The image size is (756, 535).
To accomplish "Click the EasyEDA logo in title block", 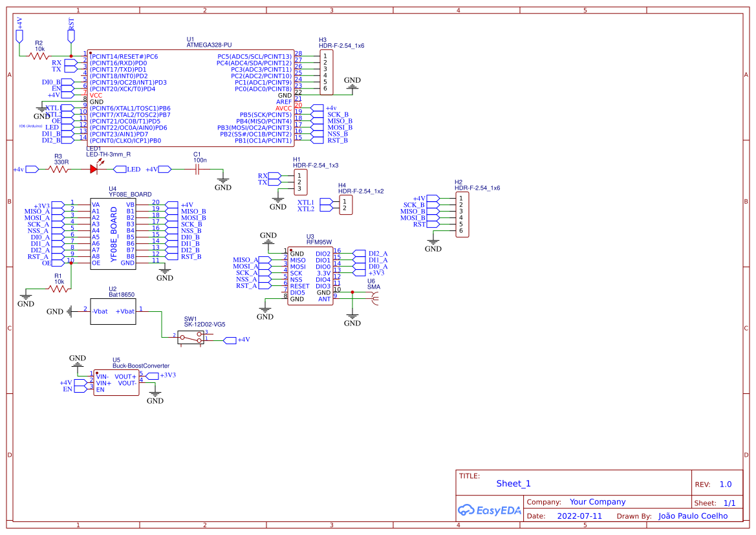I will pos(489,510).
